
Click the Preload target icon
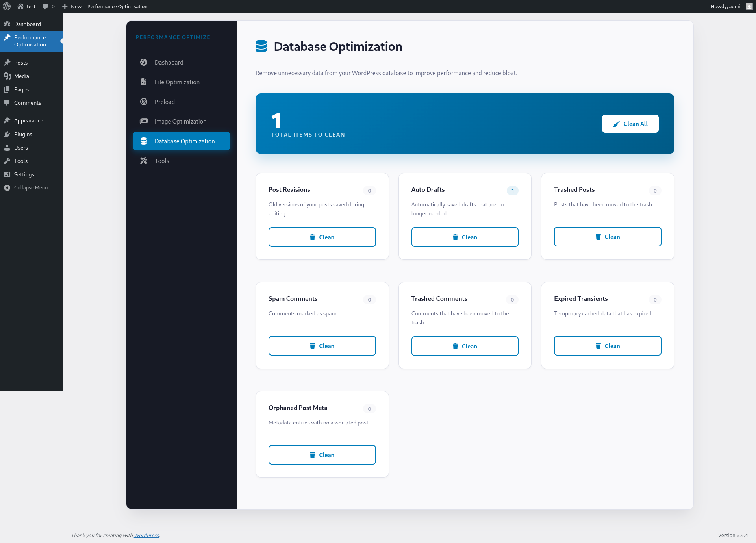click(x=144, y=102)
